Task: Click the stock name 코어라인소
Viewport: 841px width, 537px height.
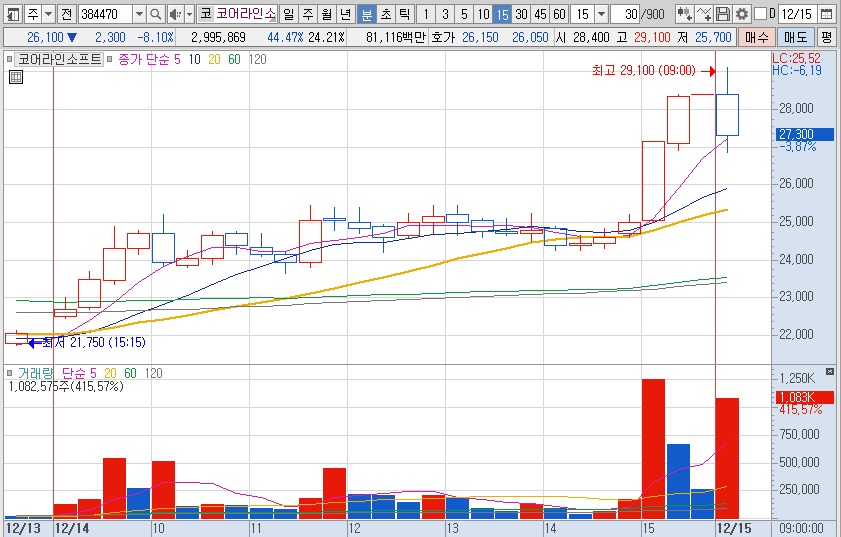Action: click(246, 14)
